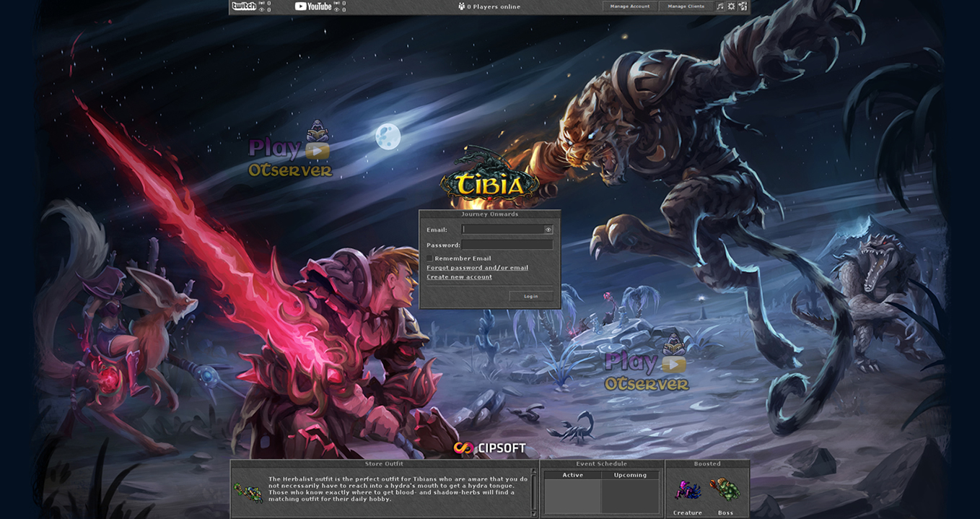Toggle the eye icon in Email field
The width and height of the screenshot is (980, 519).
point(548,230)
